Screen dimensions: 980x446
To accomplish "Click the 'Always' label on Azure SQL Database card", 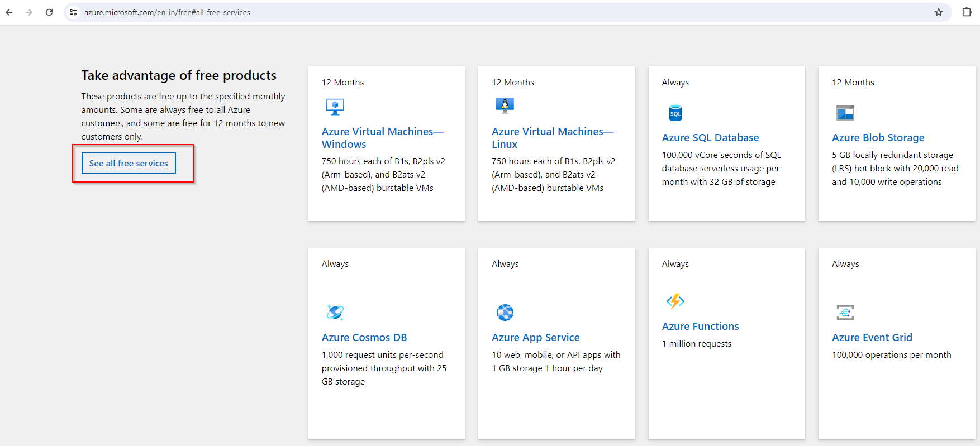I will pos(675,83).
